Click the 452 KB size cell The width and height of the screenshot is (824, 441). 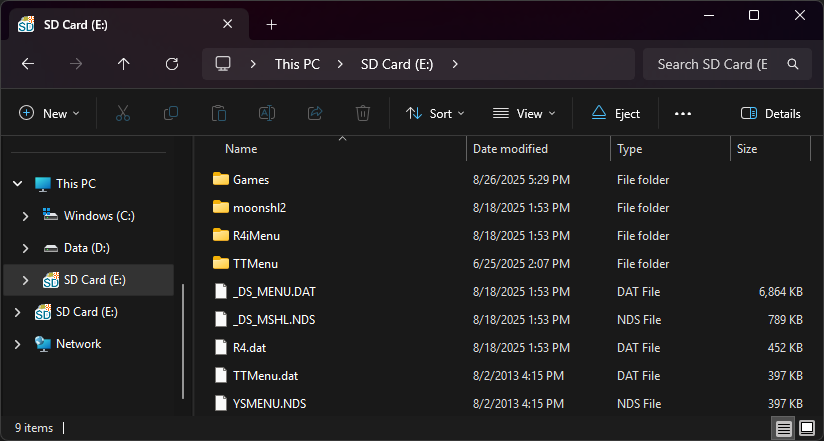785,348
